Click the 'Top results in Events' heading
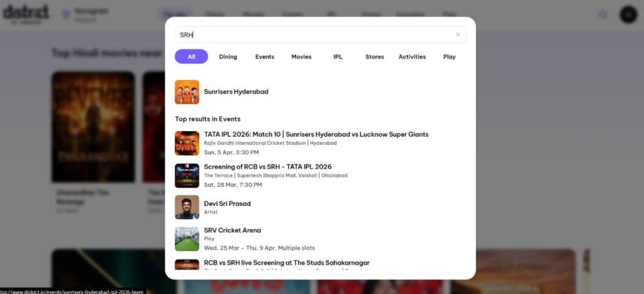644x294 pixels. click(x=208, y=119)
